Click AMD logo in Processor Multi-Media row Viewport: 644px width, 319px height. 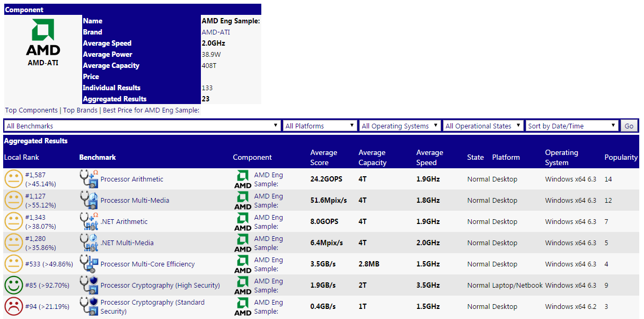click(243, 201)
